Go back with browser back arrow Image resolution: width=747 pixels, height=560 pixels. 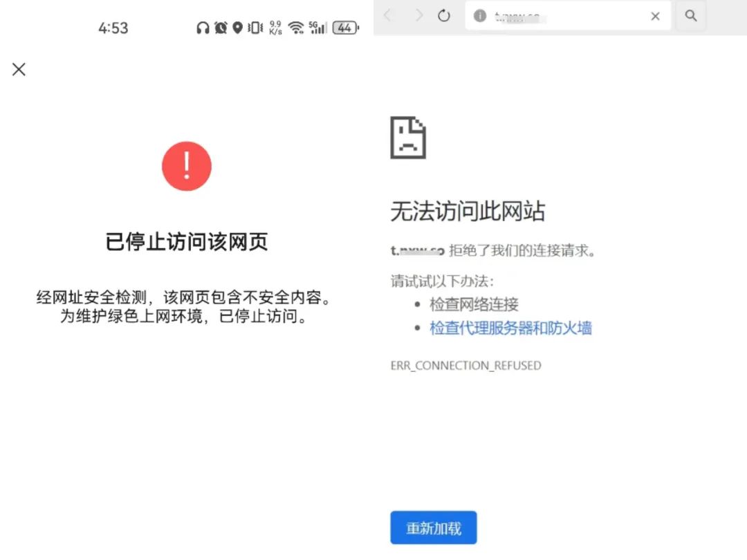(387, 16)
